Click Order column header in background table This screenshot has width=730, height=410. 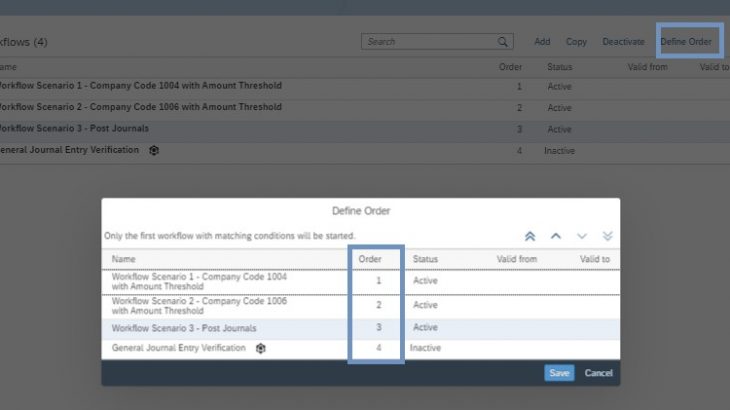(x=510, y=67)
